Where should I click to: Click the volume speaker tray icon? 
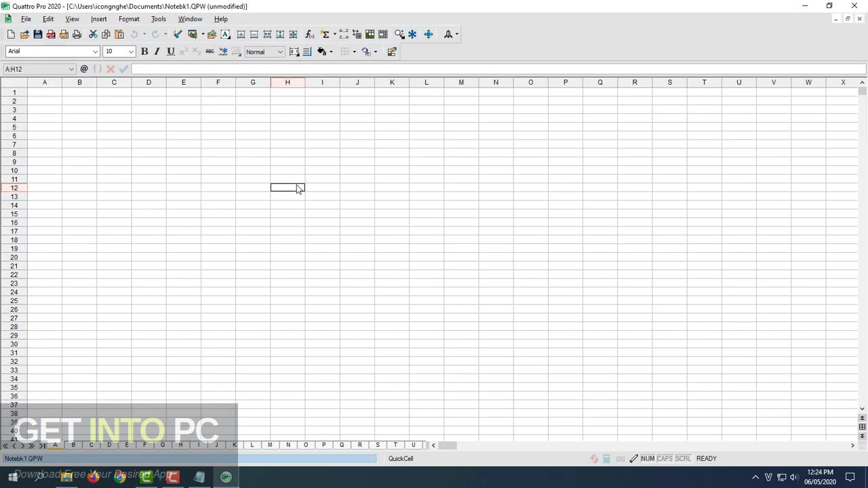tap(793, 477)
